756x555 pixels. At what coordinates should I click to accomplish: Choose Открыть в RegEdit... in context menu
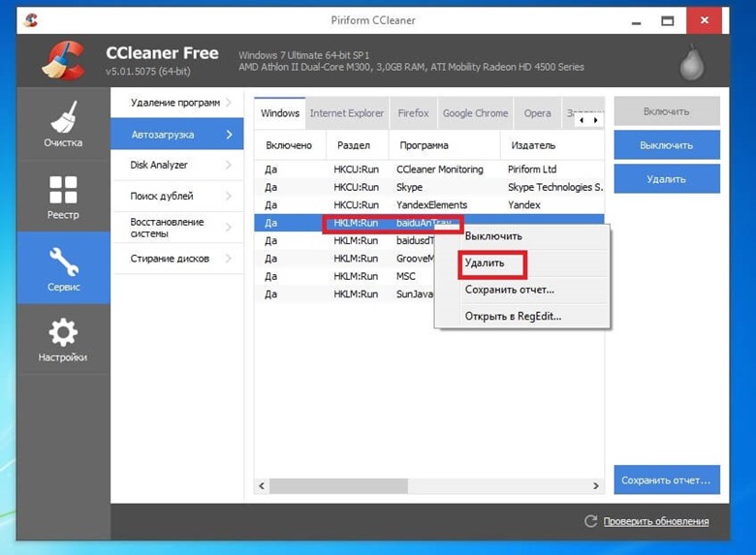[x=522, y=316]
